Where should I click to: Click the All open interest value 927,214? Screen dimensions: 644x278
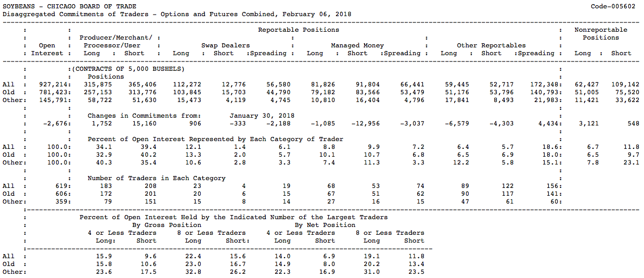coord(54,84)
